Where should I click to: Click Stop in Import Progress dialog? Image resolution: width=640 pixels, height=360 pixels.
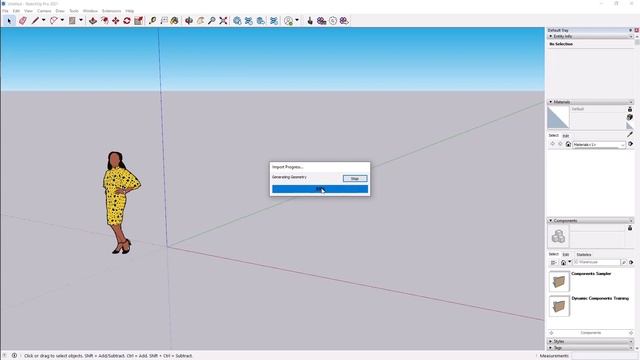click(355, 178)
